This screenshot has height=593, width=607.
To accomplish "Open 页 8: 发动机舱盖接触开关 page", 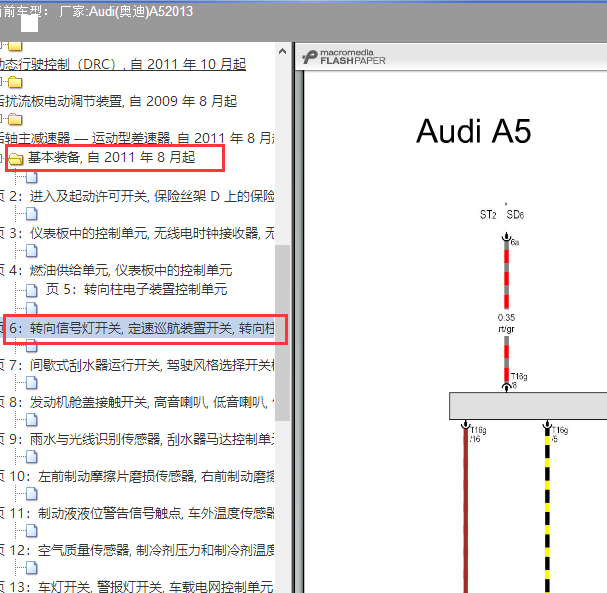I will (x=137, y=402).
